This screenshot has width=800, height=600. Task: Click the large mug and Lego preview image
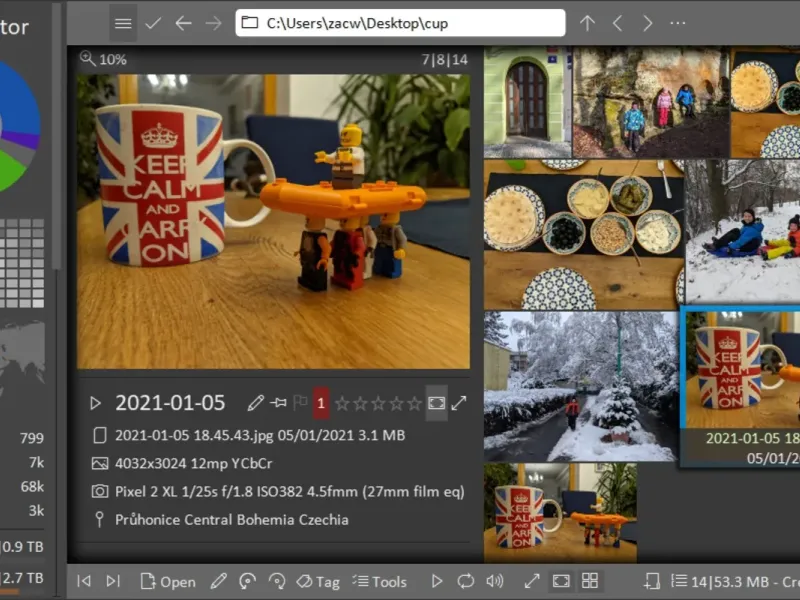[x=273, y=221]
